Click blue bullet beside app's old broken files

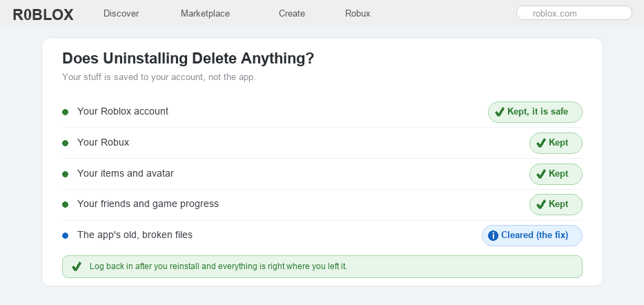pyautogui.click(x=65, y=235)
